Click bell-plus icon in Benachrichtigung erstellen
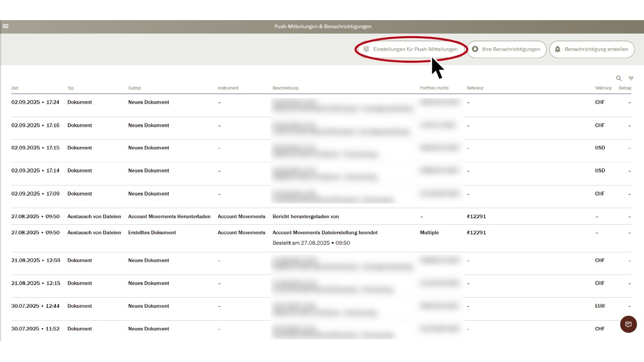Image resolution: width=644 pixels, height=362 pixels. click(x=557, y=49)
